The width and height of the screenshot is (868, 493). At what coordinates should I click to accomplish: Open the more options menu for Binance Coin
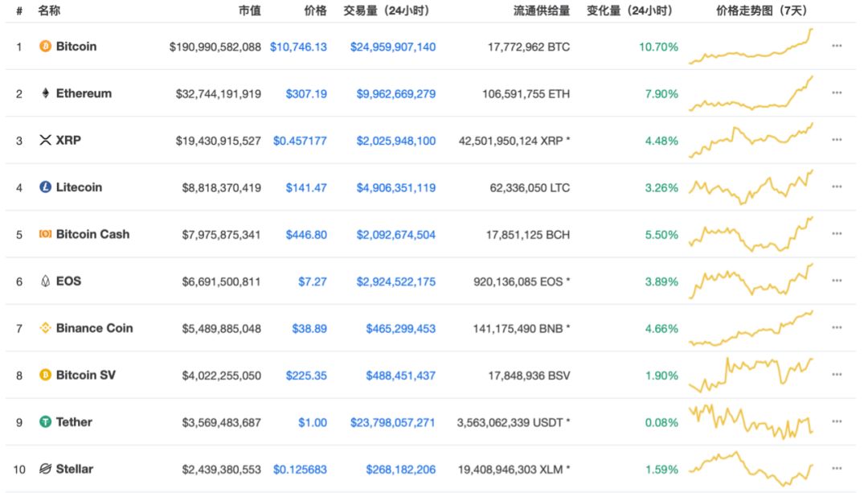click(837, 328)
